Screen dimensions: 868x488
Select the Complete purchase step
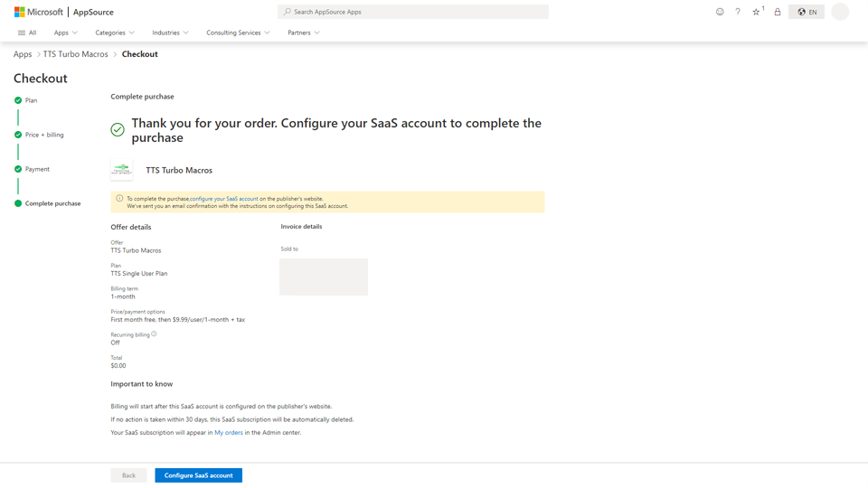(48, 203)
